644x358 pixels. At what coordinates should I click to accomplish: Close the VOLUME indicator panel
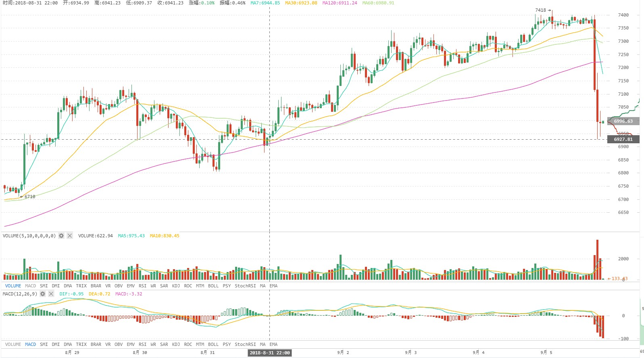click(x=70, y=236)
